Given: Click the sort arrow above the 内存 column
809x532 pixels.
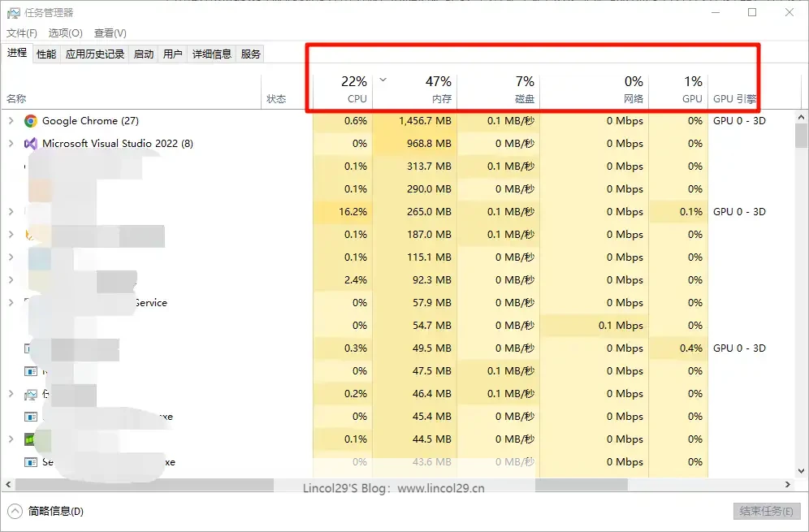Looking at the screenshot, I should [x=383, y=80].
